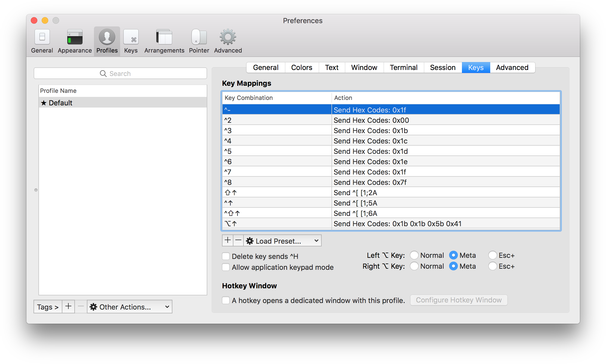Switch to profile General tab

(266, 68)
